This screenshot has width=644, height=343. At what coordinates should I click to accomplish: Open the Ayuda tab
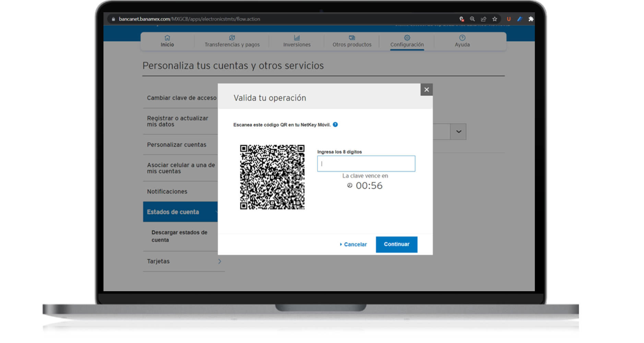(x=462, y=41)
